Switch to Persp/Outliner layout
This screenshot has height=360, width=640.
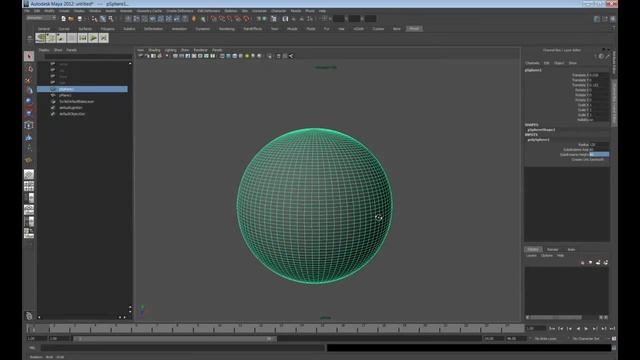tap(29, 198)
